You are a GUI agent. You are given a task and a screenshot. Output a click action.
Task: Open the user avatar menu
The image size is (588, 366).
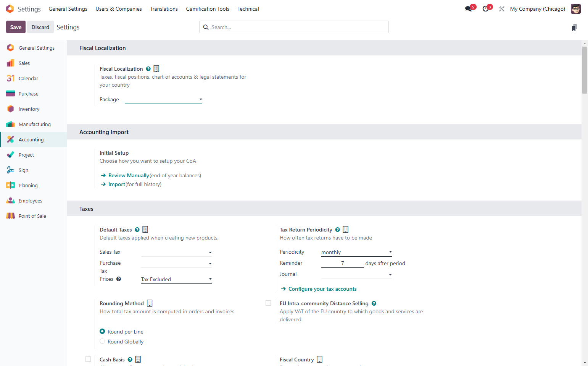(575, 9)
